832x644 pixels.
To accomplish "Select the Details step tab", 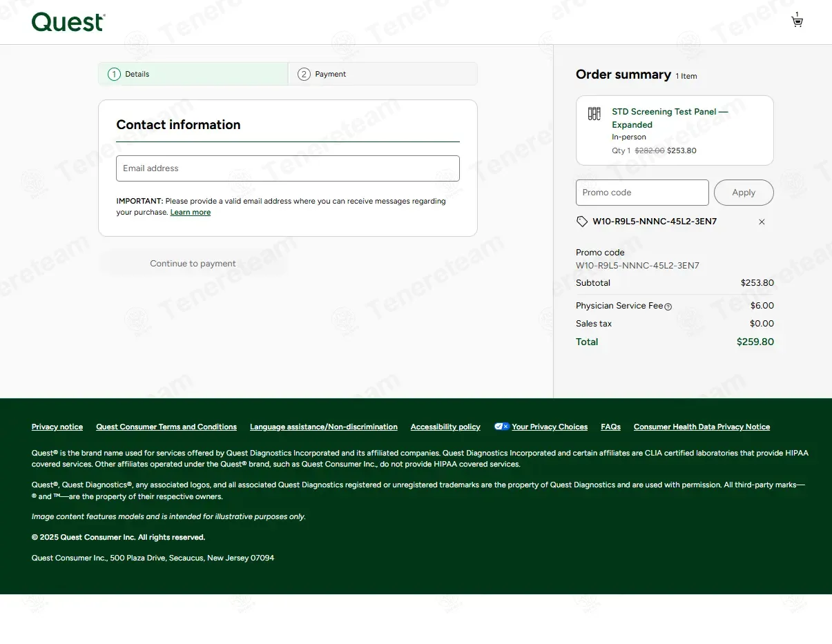I will (x=193, y=74).
